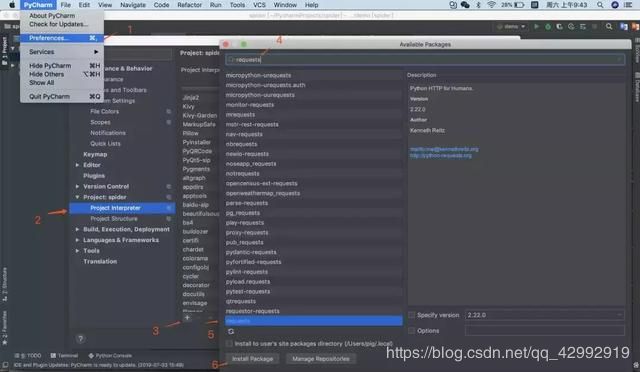Expand the Tools settings node
This screenshot has width=640, height=372.
click(77, 250)
